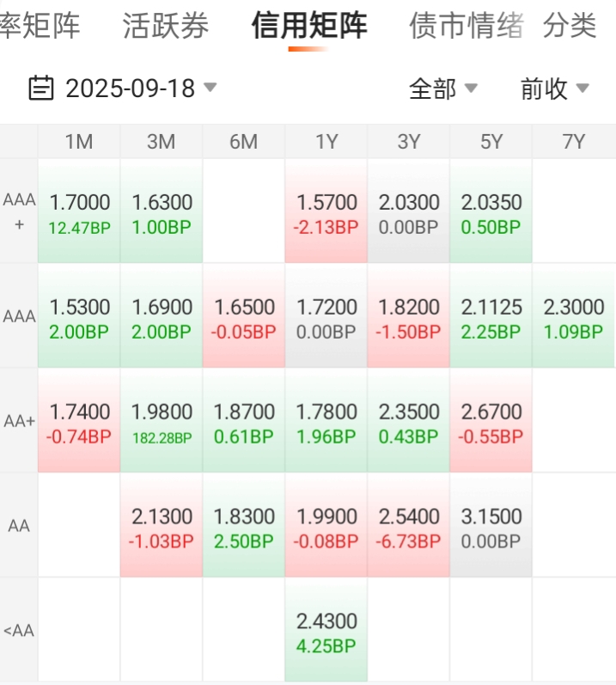Screen dimensions: 616x685
Task: Switch to the 债市情绪 tab
Action: pos(467,26)
